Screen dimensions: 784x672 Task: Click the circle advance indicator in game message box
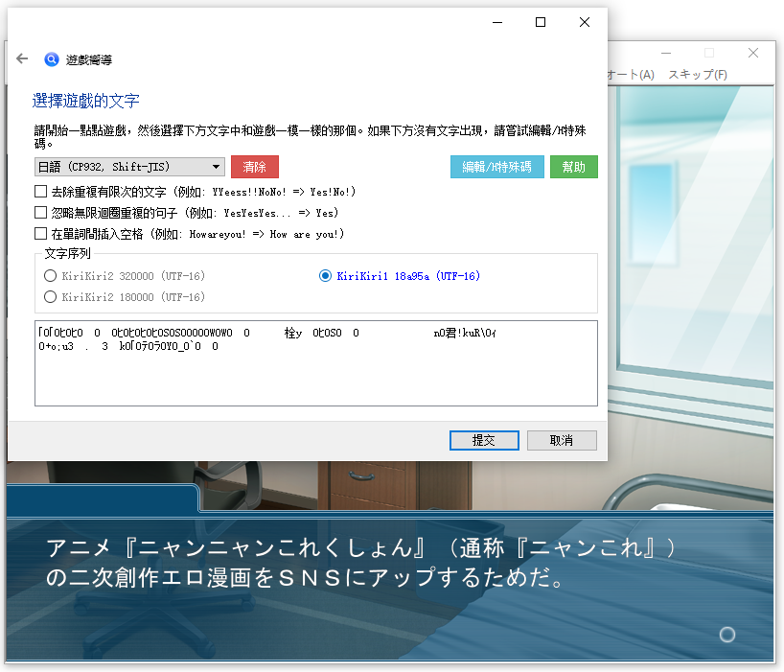click(727, 635)
